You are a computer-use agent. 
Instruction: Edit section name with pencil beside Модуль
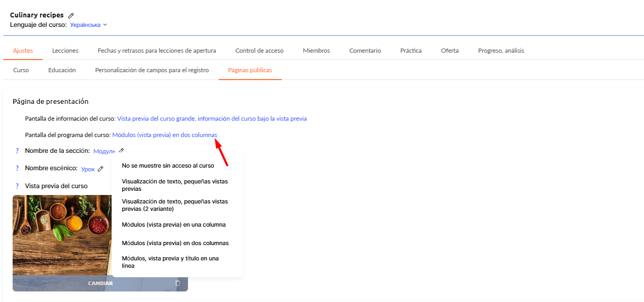(x=121, y=151)
